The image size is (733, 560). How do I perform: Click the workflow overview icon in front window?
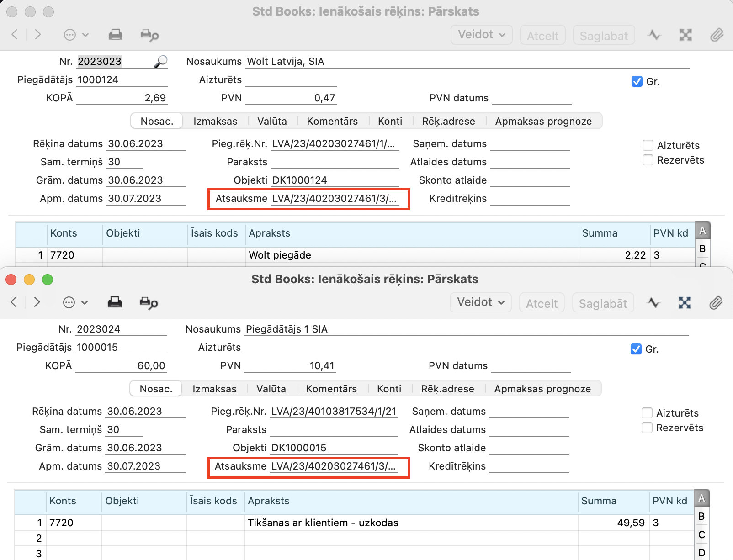[x=685, y=302]
